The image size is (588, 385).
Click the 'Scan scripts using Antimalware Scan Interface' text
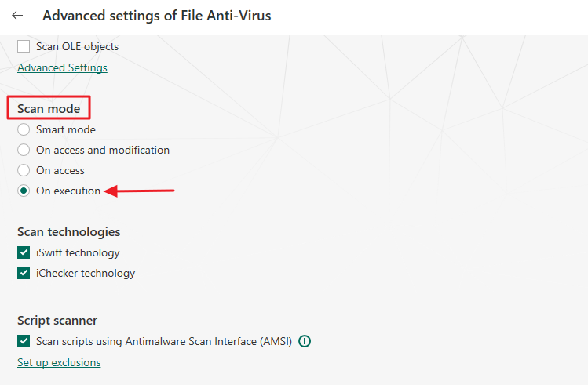(x=163, y=341)
